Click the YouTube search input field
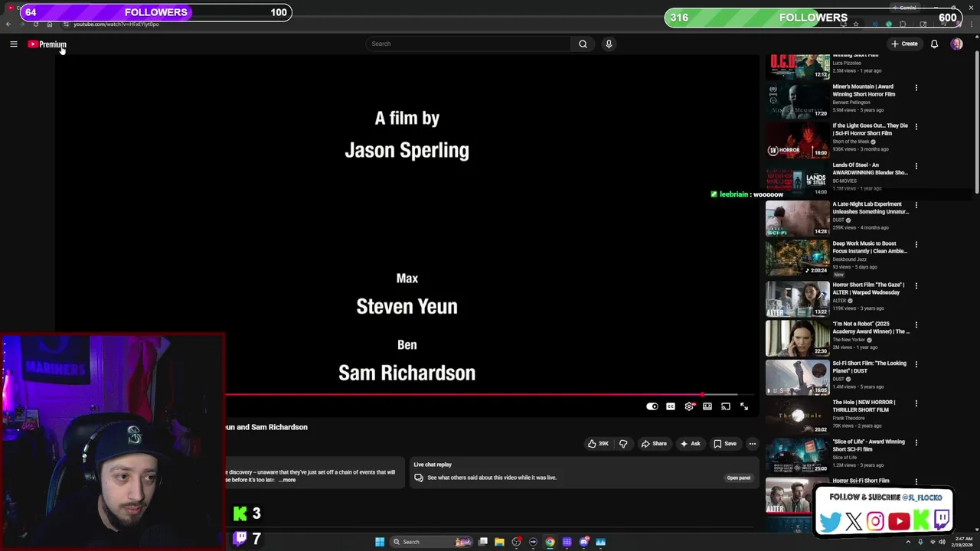980x551 pixels. (x=469, y=44)
